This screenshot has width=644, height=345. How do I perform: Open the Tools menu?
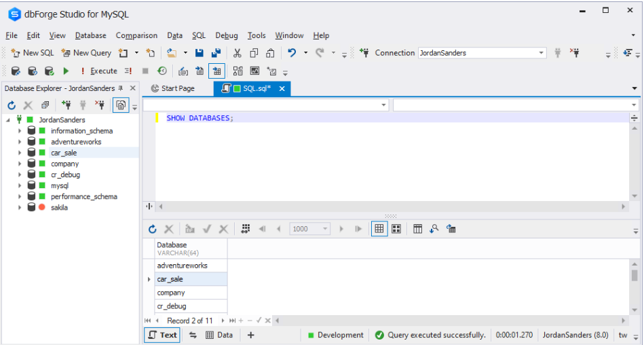pyautogui.click(x=257, y=35)
